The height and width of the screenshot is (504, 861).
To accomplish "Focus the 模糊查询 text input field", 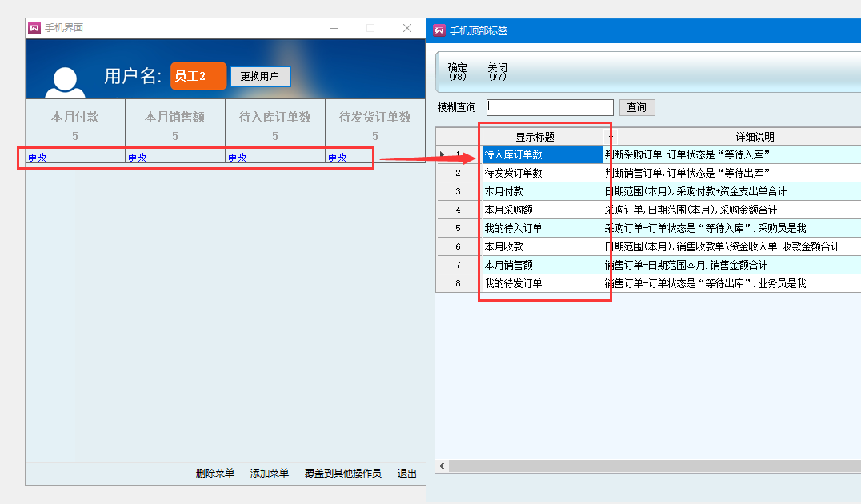I will [549, 107].
